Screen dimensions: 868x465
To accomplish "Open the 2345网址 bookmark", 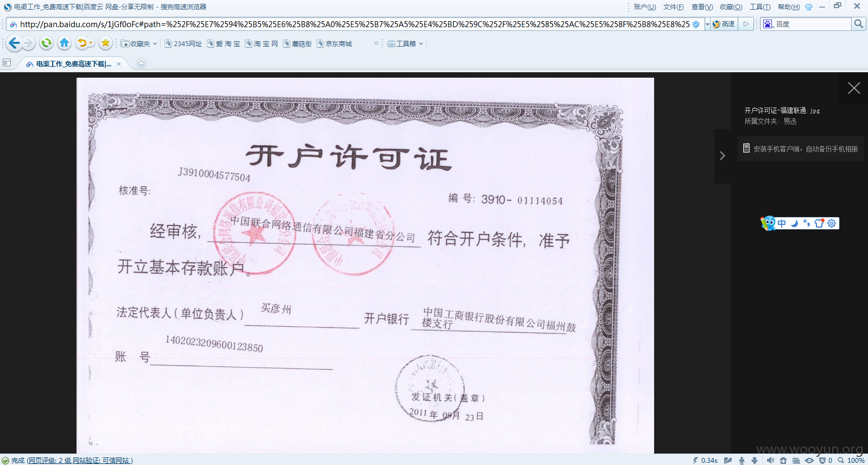I will click(183, 43).
